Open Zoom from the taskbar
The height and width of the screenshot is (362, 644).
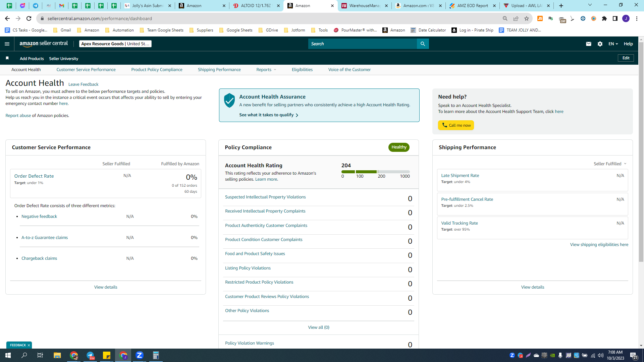pyautogui.click(x=140, y=355)
